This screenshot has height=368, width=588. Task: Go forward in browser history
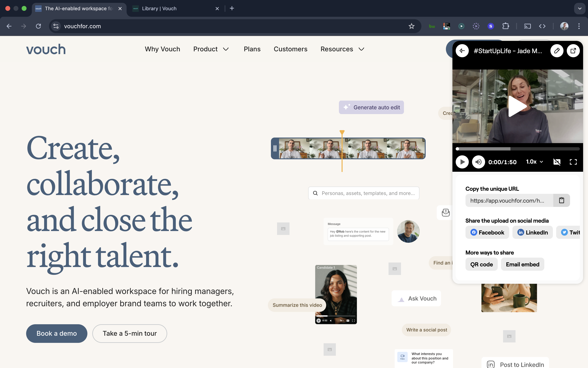(23, 26)
